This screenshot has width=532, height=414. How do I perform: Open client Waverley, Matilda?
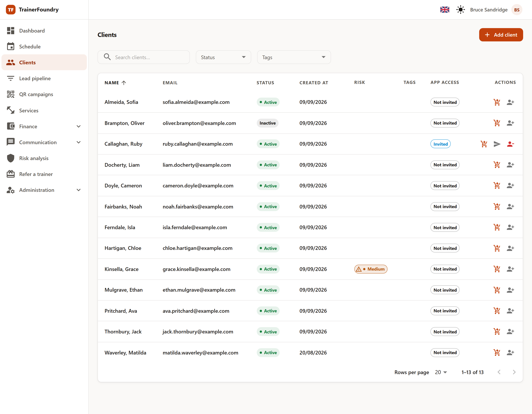click(x=125, y=353)
